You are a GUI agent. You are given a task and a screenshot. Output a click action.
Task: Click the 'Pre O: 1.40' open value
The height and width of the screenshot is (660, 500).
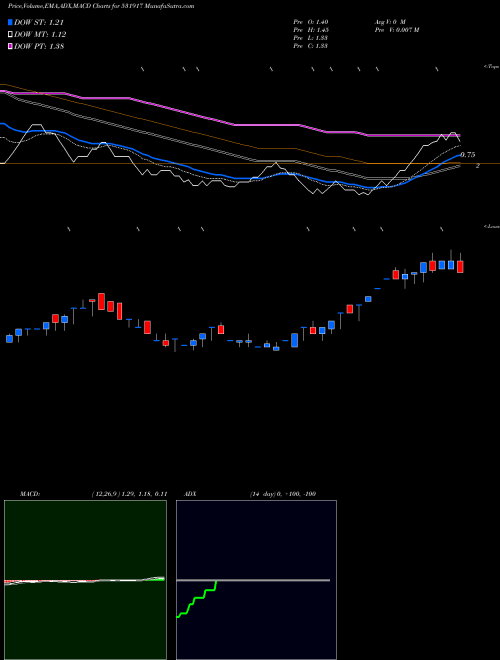[311, 22]
